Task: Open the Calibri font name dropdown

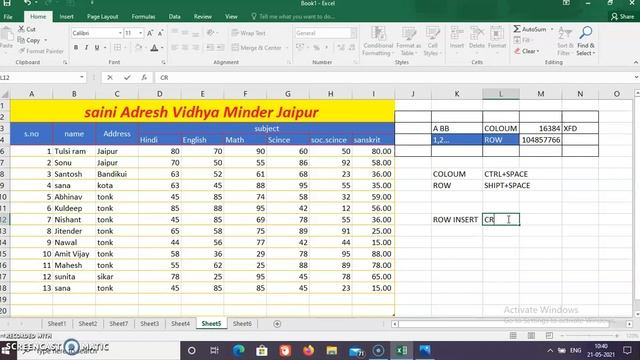Action: 120,33
